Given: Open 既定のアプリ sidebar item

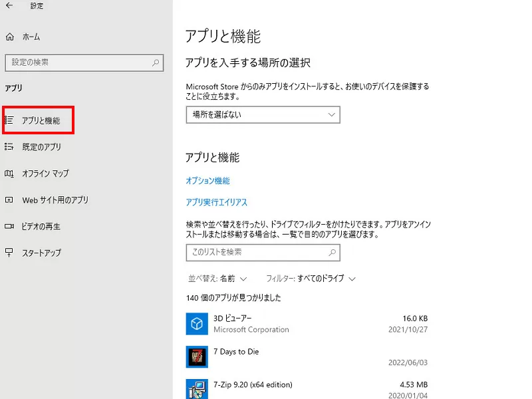Looking at the screenshot, I should click(x=41, y=146).
